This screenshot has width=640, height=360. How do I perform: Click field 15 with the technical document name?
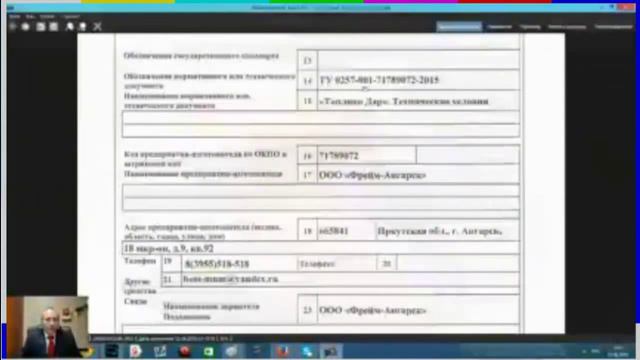418,100
